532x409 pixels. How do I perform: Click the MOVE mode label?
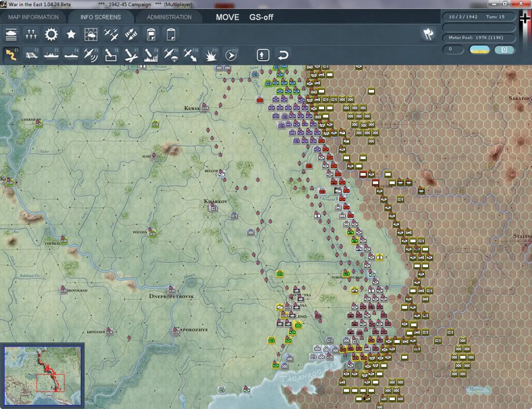(228, 17)
